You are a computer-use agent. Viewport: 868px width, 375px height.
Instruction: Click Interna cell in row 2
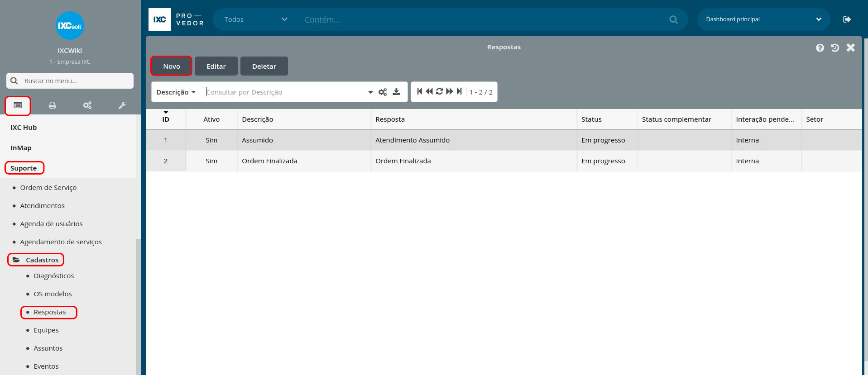766,161
